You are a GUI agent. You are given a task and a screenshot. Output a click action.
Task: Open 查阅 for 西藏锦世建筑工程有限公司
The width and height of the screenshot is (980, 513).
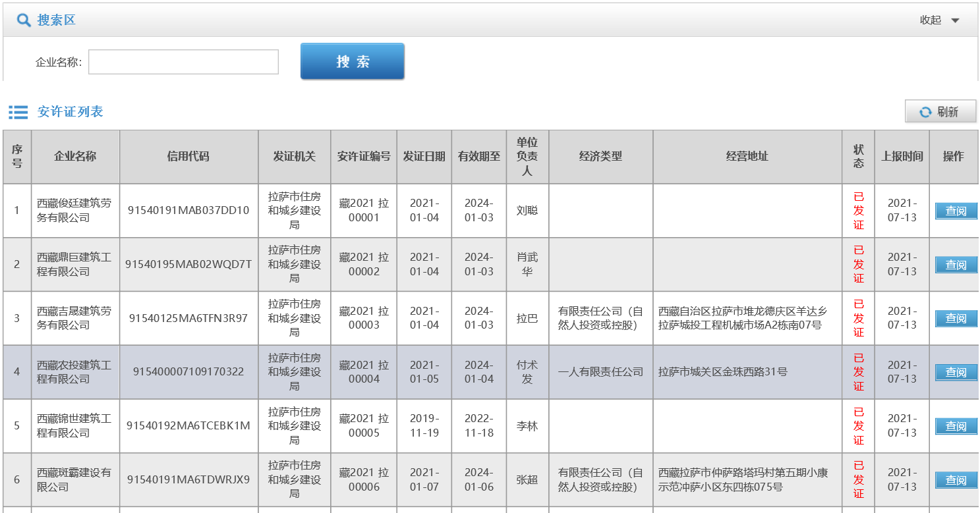[955, 426]
